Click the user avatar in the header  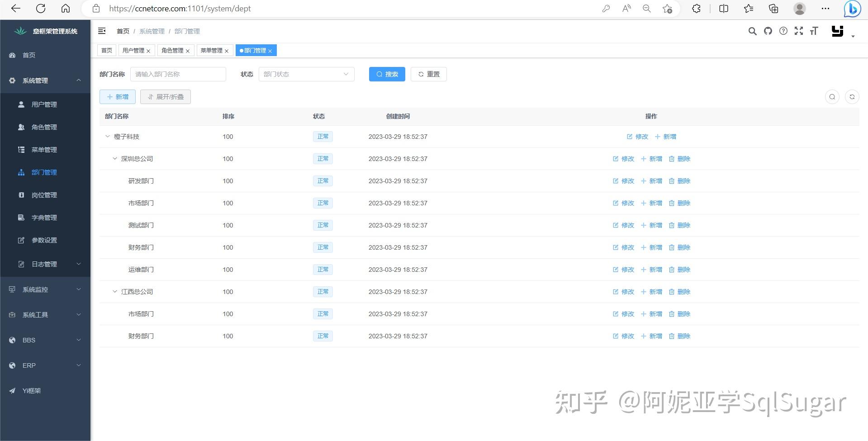tap(837, 31)
